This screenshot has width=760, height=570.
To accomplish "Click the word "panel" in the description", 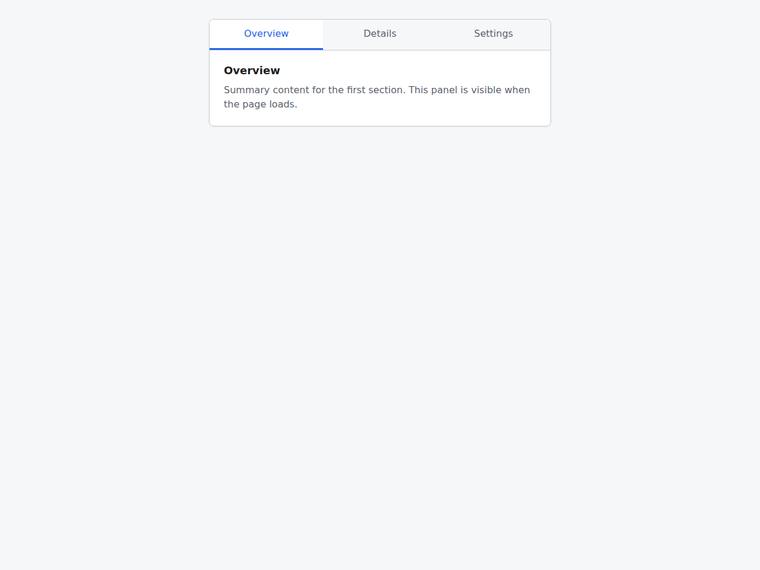I will (x=444, y=90).
